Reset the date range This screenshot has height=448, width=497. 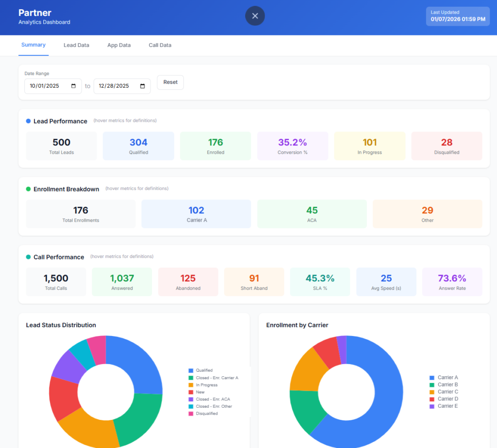pyautogui.click(x=170, y=82)
